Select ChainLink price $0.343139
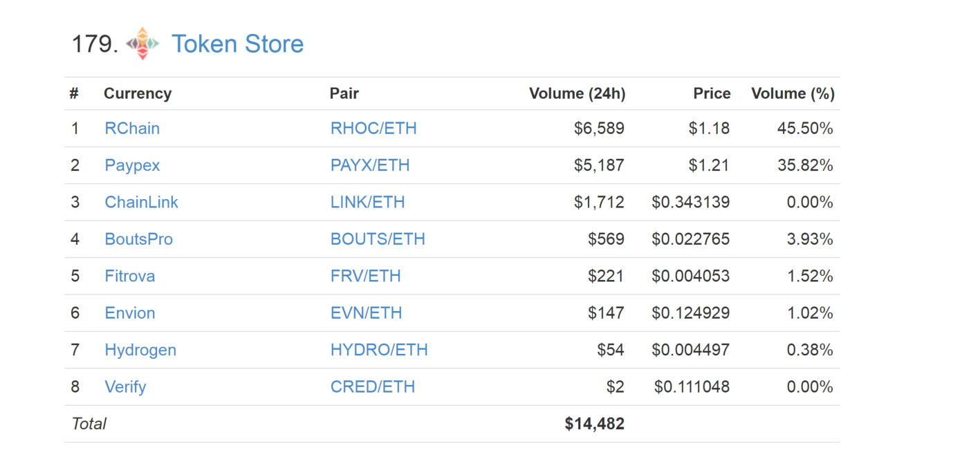Image resolution: width=980 pixels, height=459 pixels. click(690, 203)
